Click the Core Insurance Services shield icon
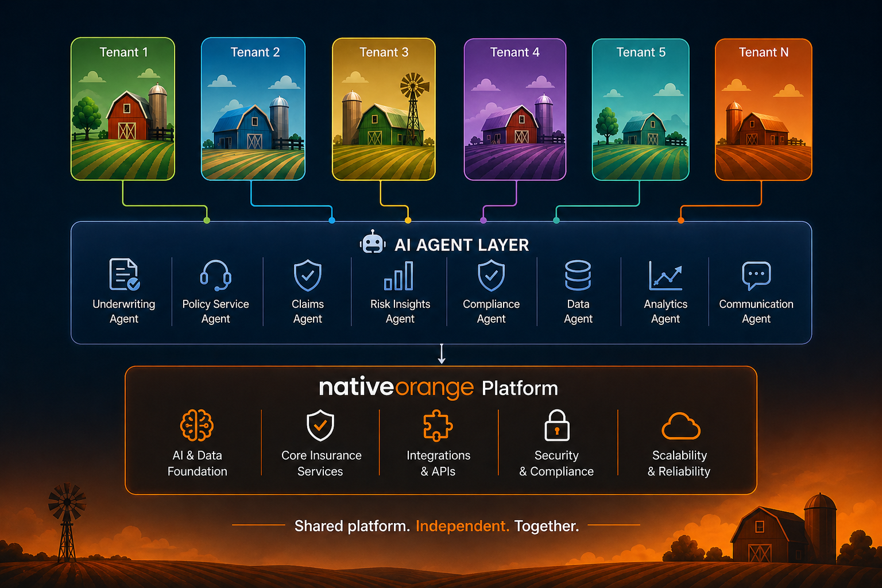The width and height of the screenshot is (882, 588). [320, 425]
